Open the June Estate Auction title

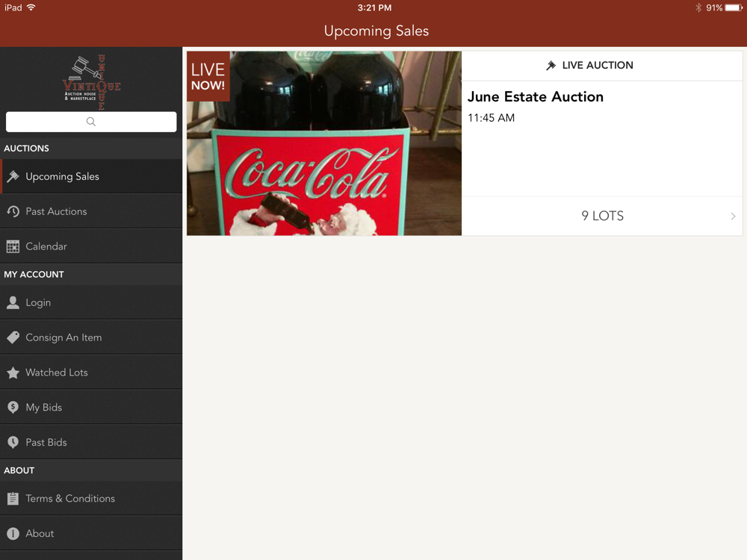536,96
